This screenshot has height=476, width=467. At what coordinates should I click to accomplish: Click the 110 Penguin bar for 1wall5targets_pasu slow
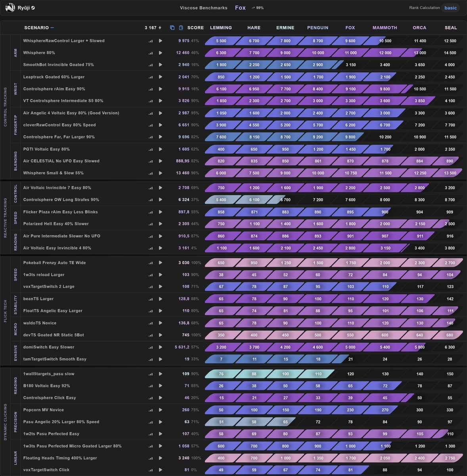pos(318,374)
